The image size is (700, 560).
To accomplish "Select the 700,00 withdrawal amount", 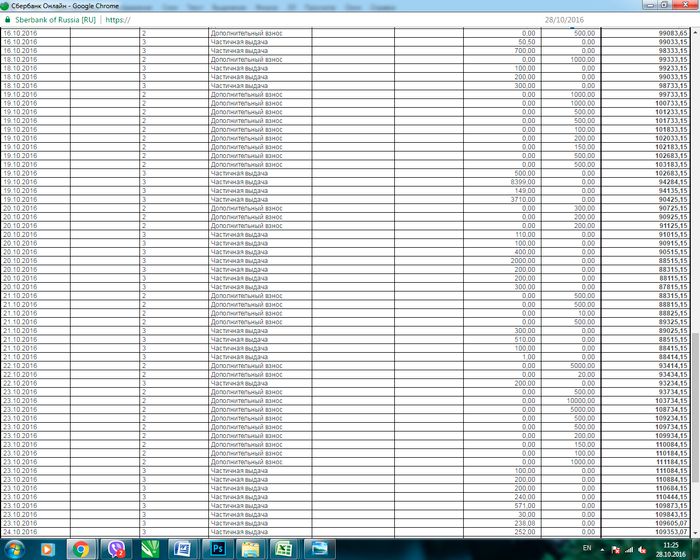I will click(525, 50).
